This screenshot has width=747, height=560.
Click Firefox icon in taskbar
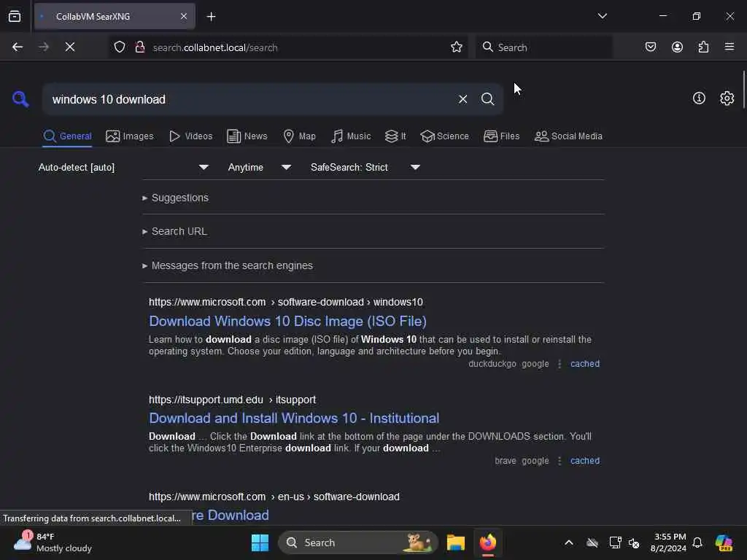pyautogui.click(x=488, y=542)
